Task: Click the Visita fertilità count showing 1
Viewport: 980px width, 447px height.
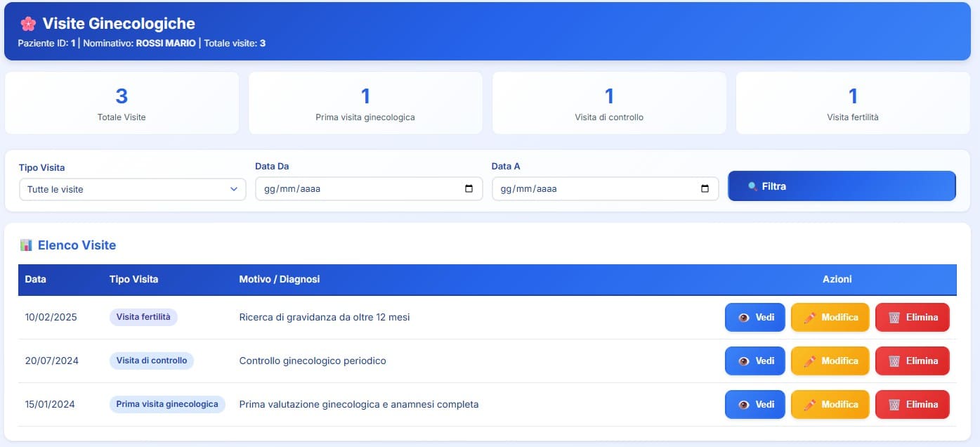Action: 852,96
